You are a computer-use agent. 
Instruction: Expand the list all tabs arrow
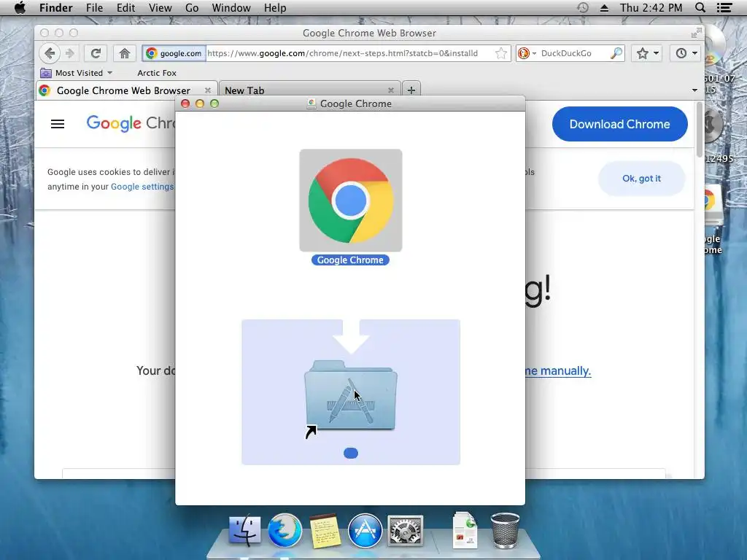694,90
